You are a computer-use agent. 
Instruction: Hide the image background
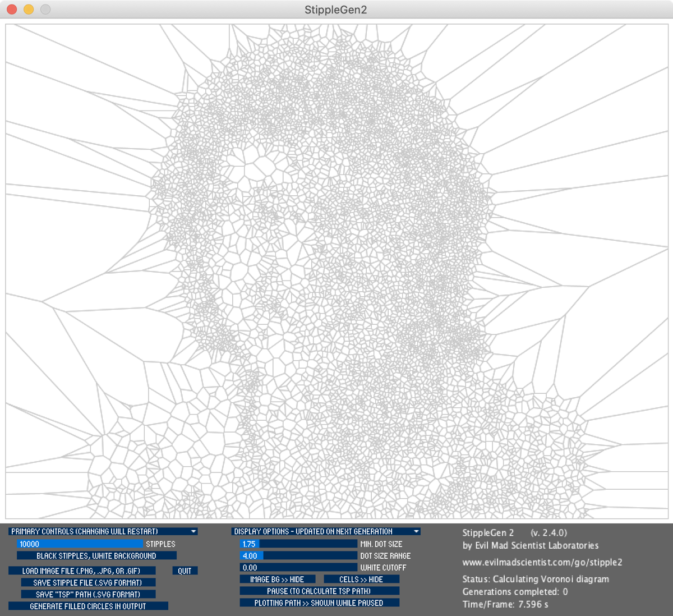click(277, 579)
